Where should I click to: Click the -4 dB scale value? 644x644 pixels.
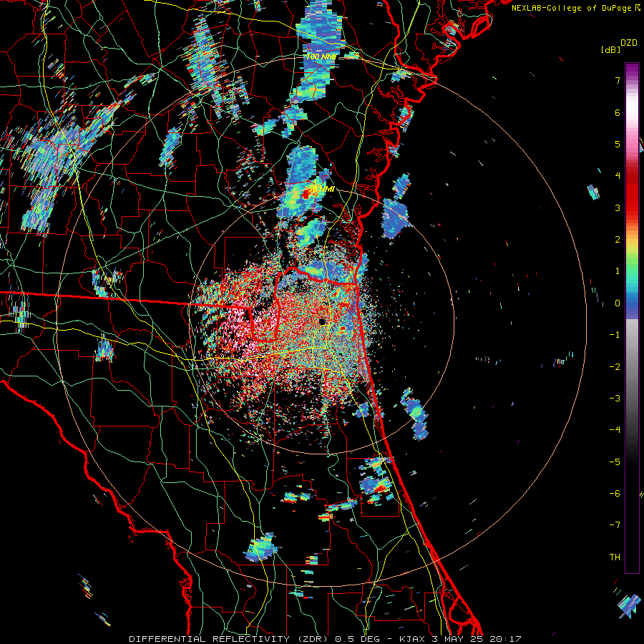coord(615,430)
